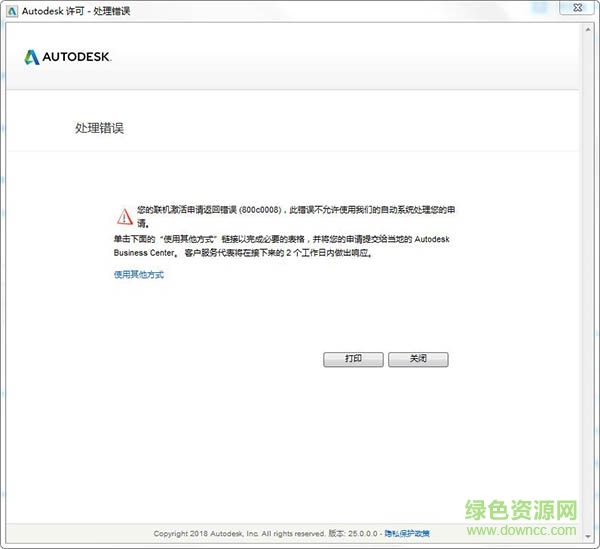The height and width of the screenshot is (549, 600).
Task: Click the Autodesk logo in the header
Action: point(66,57)
